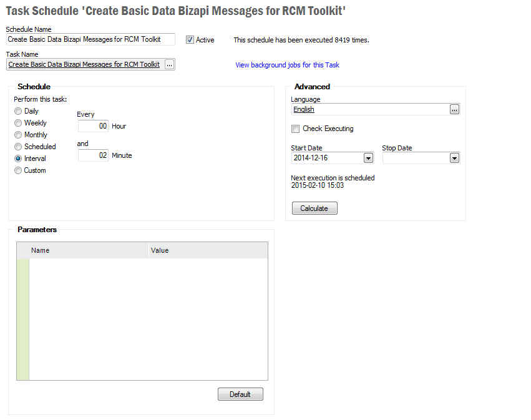This screenshot has height=420, width=531.
Task: Select the Interval radio button
Action: (x=18, y=159)
